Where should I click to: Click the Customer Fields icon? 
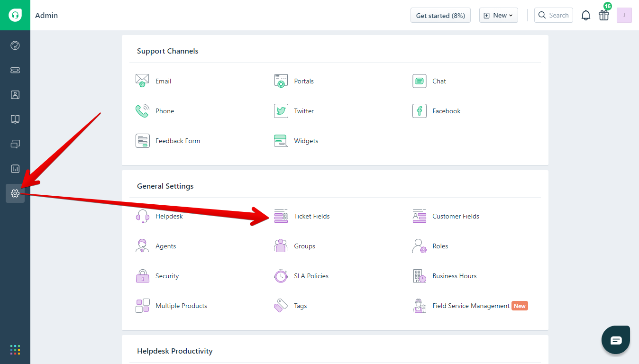[420, 216]
